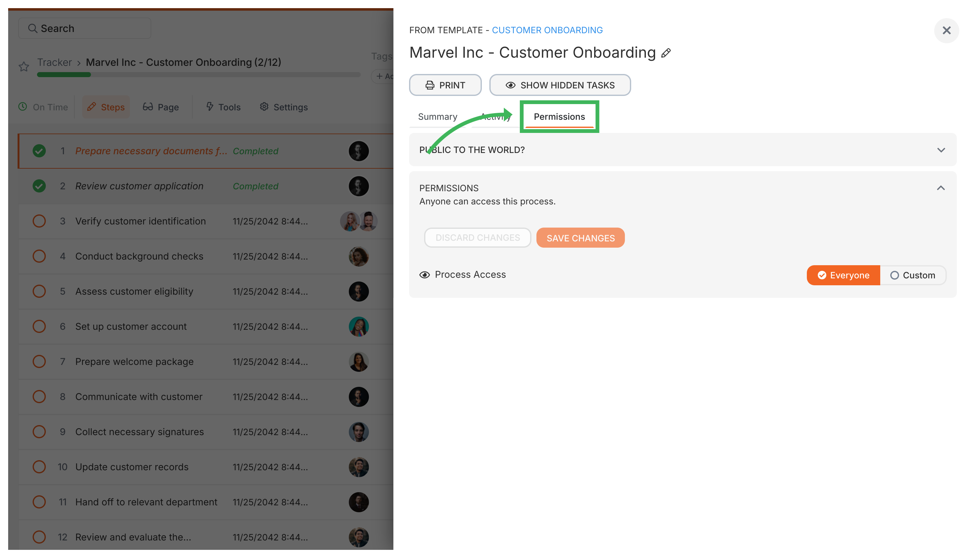Expand the Public To The World section
Screen dimensions: 980x558
coord(941,150)
